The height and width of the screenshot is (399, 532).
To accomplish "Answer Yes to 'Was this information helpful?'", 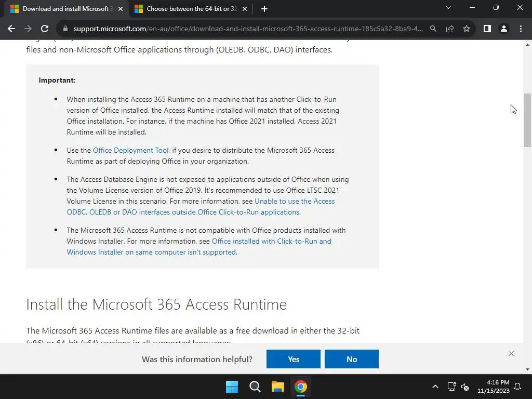I will [294, 359].
